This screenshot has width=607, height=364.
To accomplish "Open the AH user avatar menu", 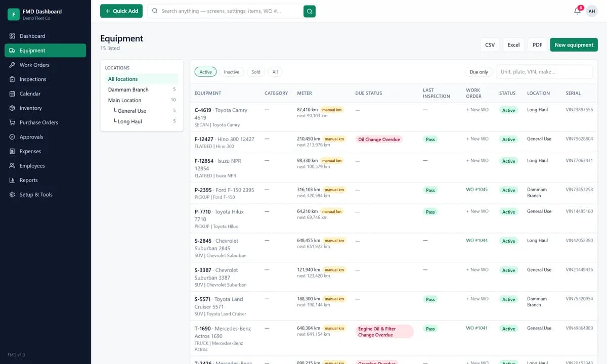I will [x=592, y=11].
